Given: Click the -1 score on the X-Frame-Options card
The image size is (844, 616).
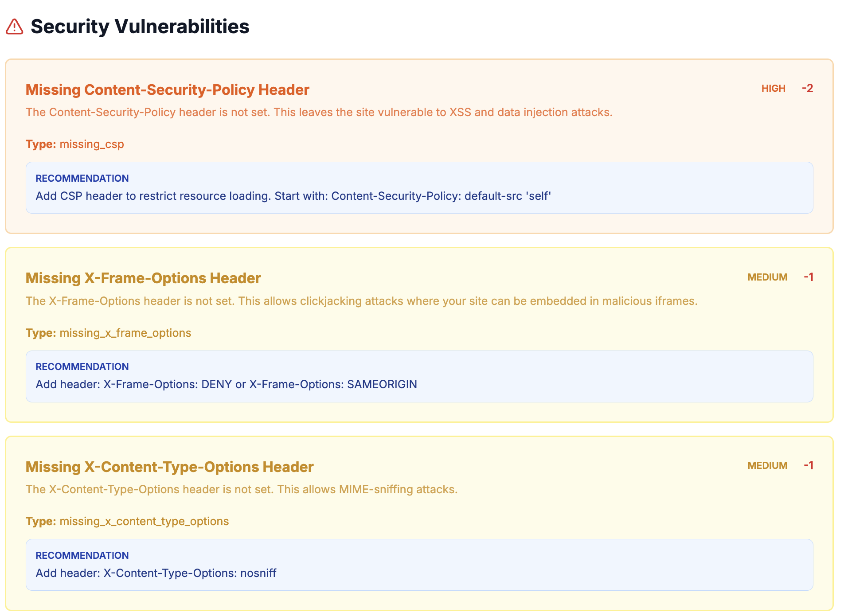Looking at the screenshot, I should click(x=808, y=277).
